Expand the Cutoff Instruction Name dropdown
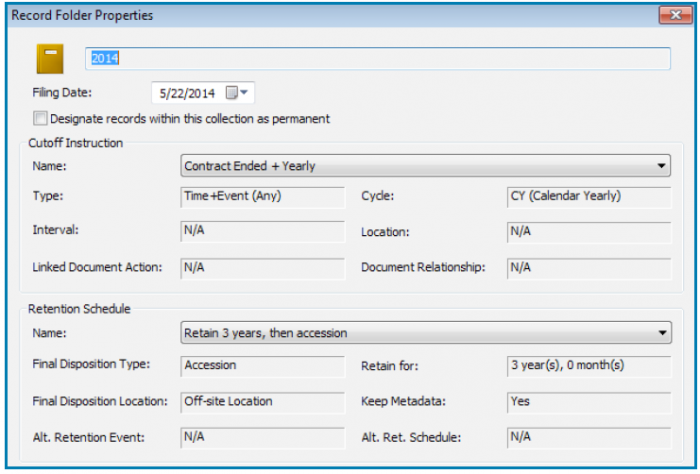This screenshot has width=700, height=474. [x=662, y=166]
